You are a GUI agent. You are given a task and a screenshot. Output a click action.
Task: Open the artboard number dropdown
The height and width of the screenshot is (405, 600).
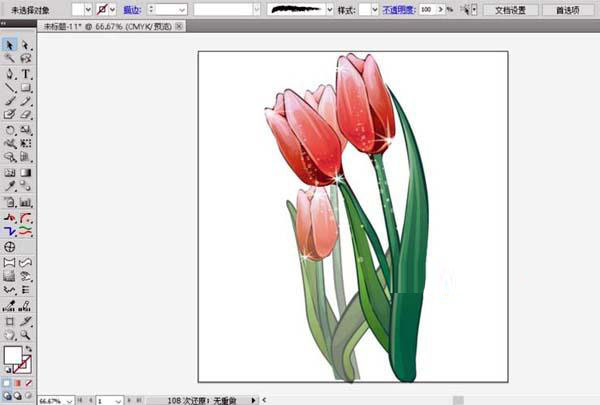tap(118, 401)
